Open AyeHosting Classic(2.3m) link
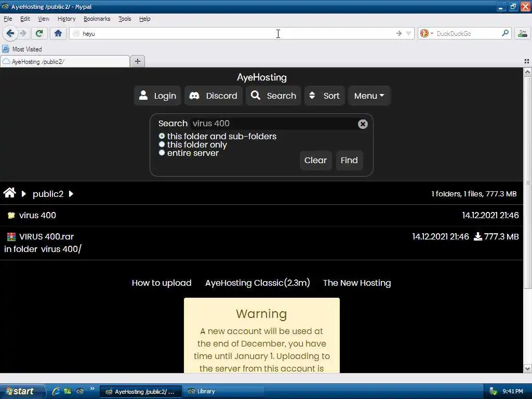This screenshot has height=399, width=532. (258, 283)
